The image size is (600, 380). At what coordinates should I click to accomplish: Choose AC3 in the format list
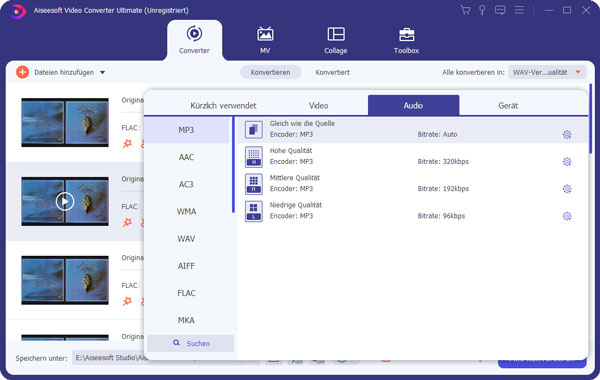click(x=186, y=184)
